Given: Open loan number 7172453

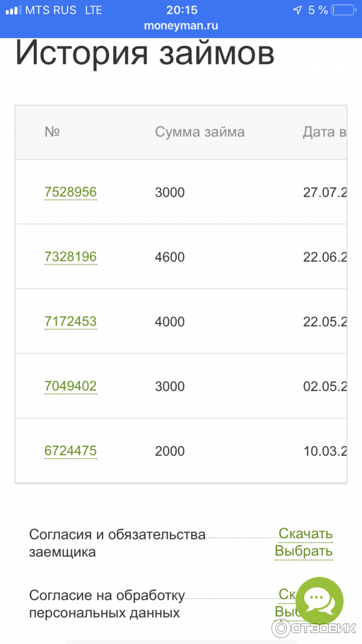Looking at the screenshot, I should pos(70,322).
